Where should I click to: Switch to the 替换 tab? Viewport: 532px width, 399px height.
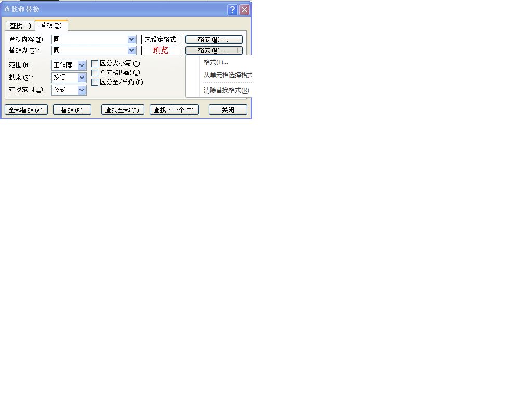(x=51, y=25)
